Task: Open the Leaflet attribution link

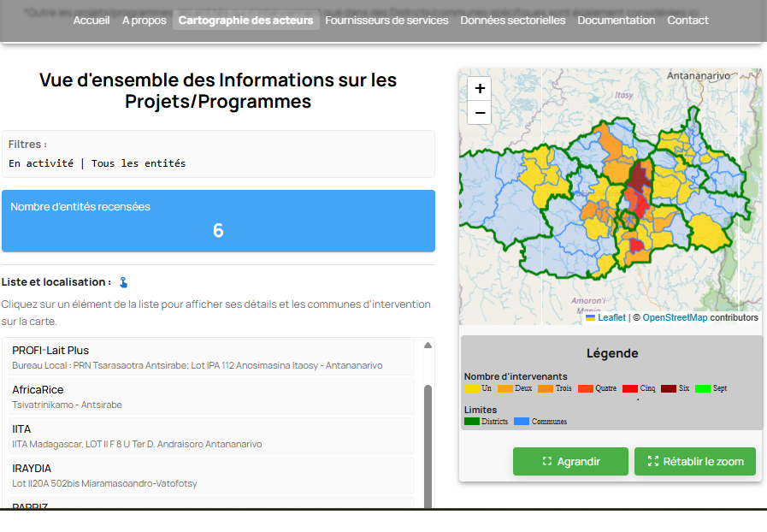Action: (611, 317)
